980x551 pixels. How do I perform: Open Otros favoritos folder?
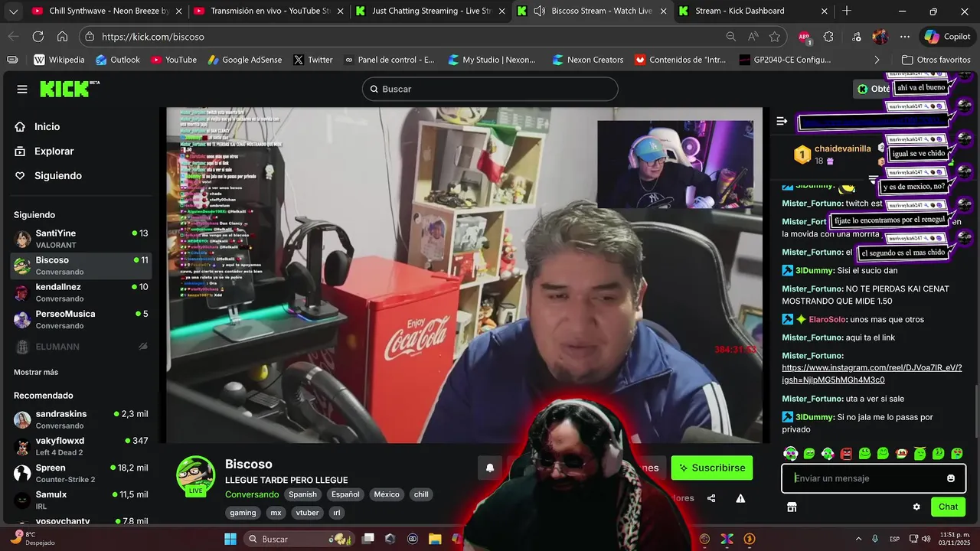(936, 60)
